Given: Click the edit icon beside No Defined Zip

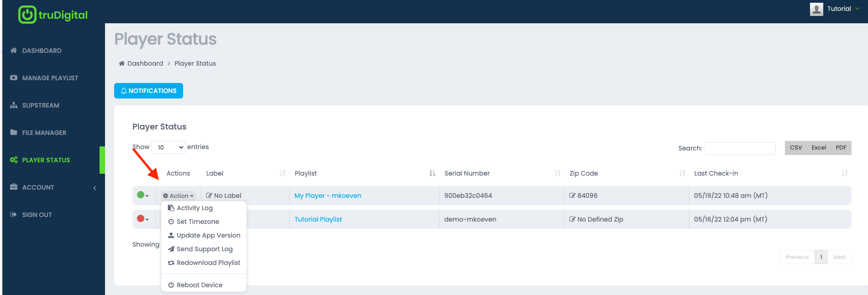Looking at the screenshot, I should (x=572, y=219).
